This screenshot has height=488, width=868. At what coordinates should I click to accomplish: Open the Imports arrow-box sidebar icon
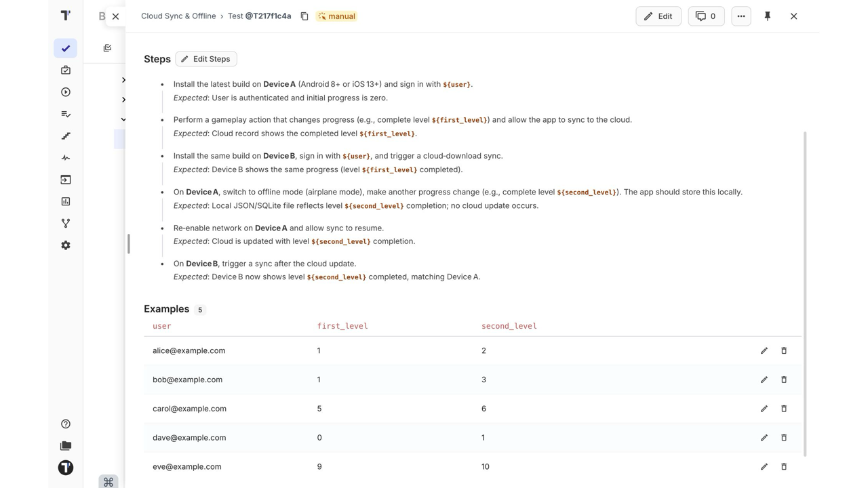[x=66, y=180]
